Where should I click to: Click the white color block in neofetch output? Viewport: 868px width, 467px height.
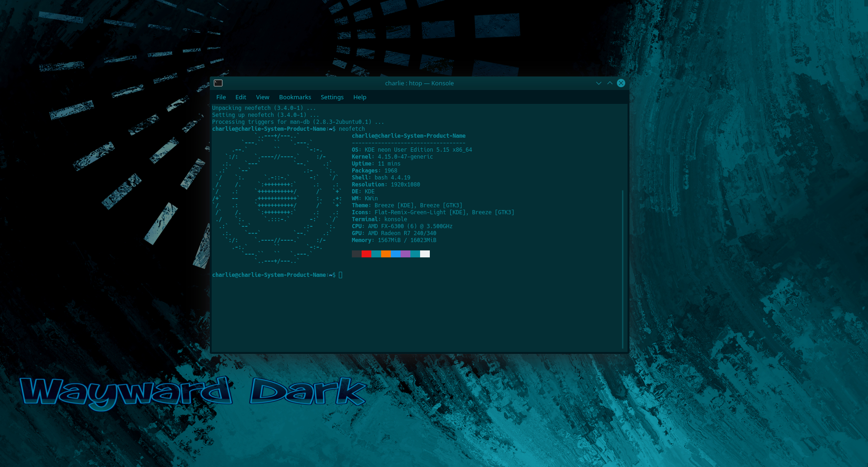point(425,254)
